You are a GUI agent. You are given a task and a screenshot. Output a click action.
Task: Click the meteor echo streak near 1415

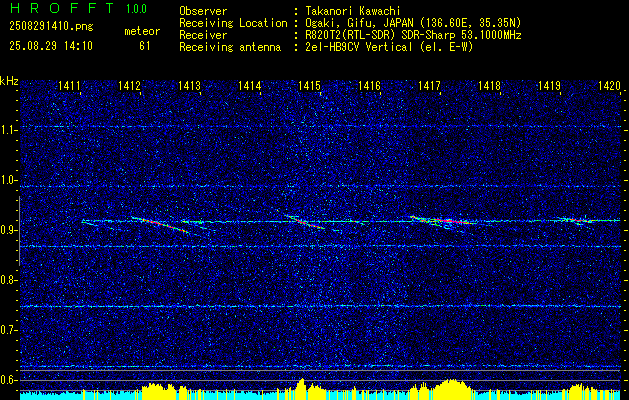[x=306, y=222]
